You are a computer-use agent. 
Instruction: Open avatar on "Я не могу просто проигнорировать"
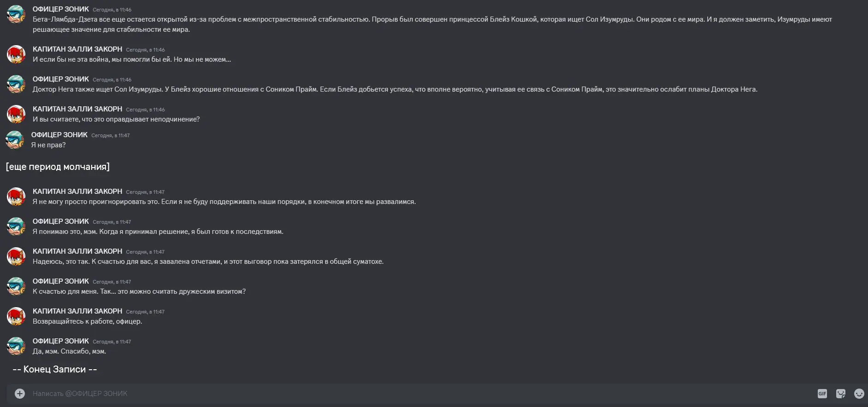[x=16, y=197]
